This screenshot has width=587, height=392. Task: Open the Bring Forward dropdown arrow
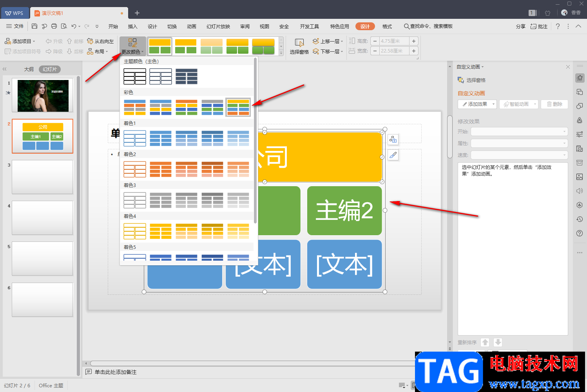tap(342, 41)
